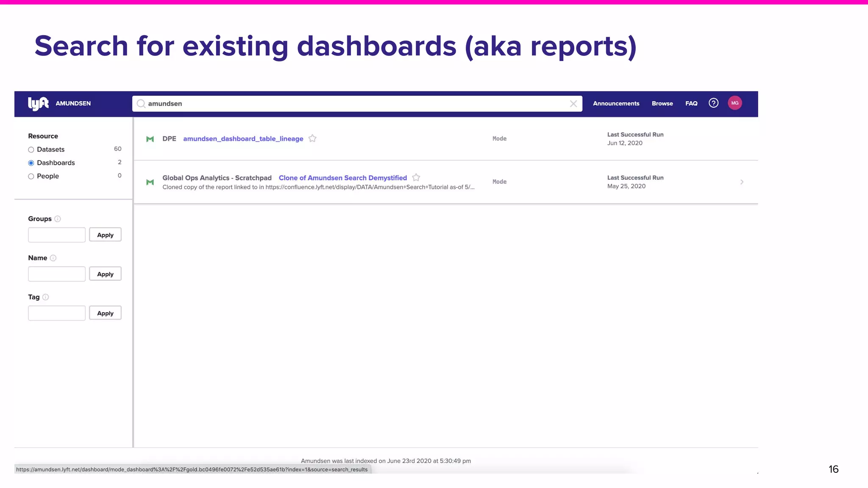
Task: Click the May 25, 2020 run date
Action: pos(626,186)
